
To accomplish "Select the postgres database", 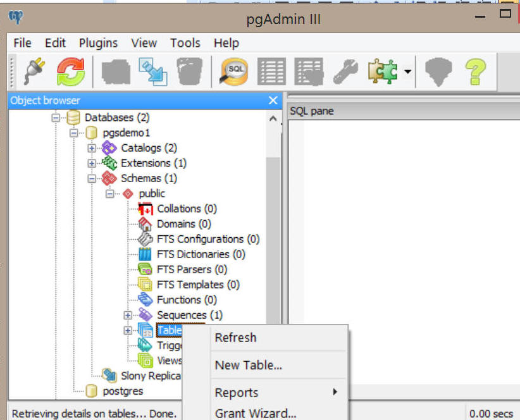I will click(x=123, y=392).
